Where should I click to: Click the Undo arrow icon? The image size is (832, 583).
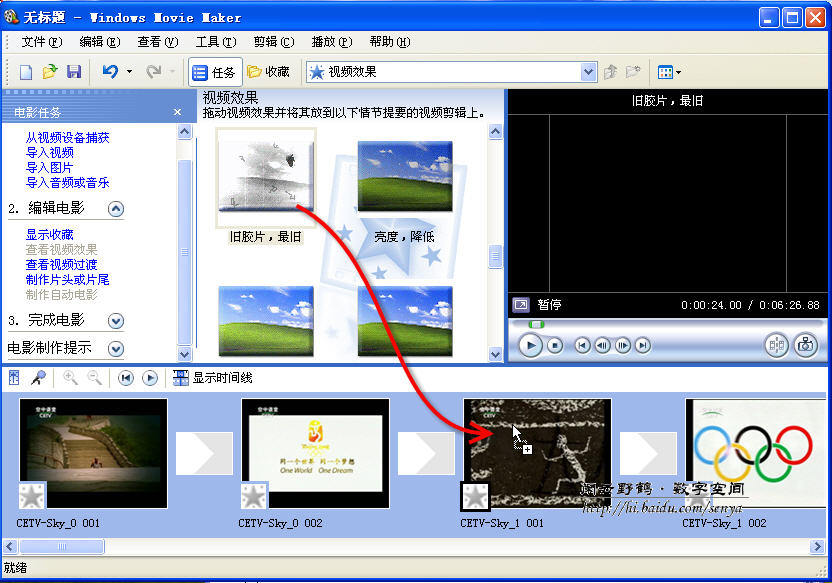[110, 72]
